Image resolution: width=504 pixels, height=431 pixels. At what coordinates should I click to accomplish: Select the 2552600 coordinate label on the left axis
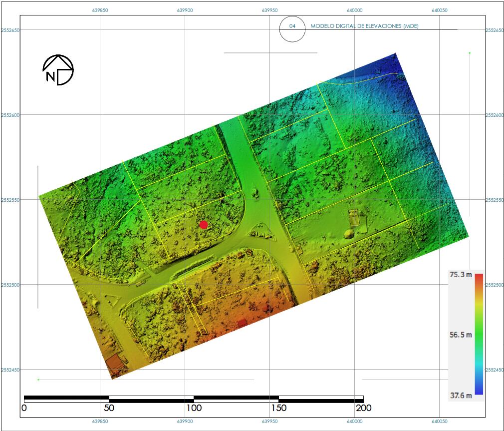coord(10,115)
